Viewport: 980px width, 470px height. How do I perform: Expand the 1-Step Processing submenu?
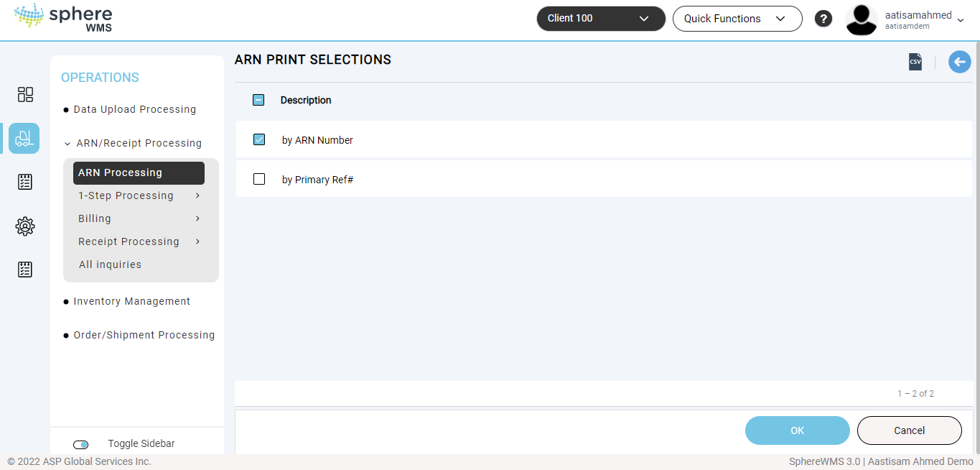point(139,195)
